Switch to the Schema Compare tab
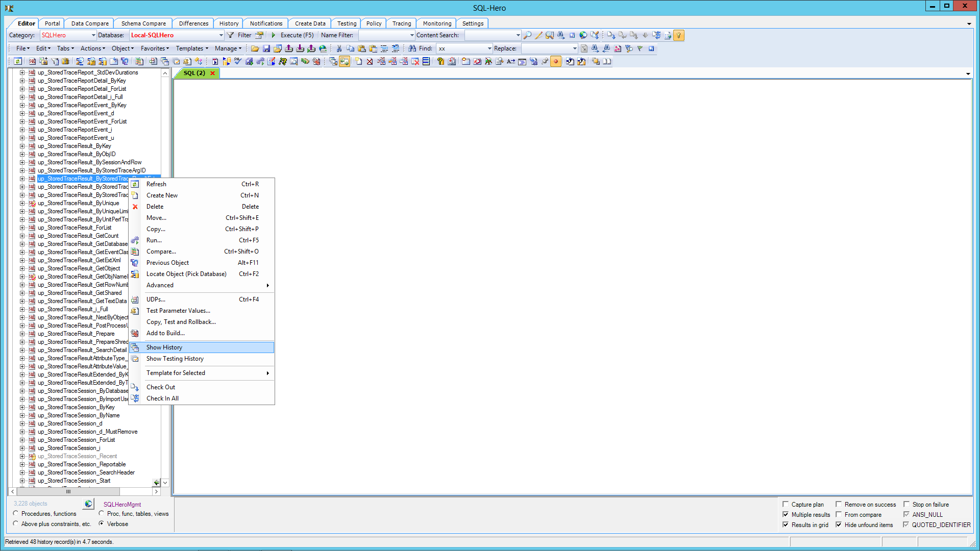 (x=143, y=23)
